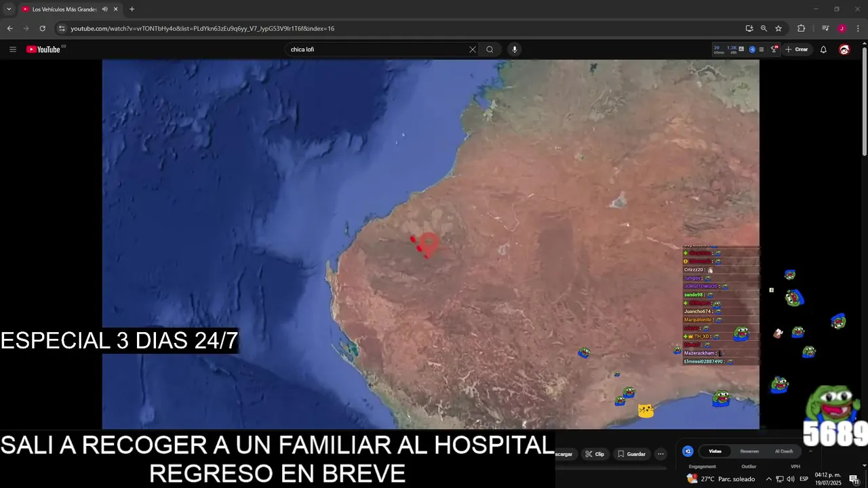Start voice search with the microphone
Screen dimensions: 868x488
515,49
